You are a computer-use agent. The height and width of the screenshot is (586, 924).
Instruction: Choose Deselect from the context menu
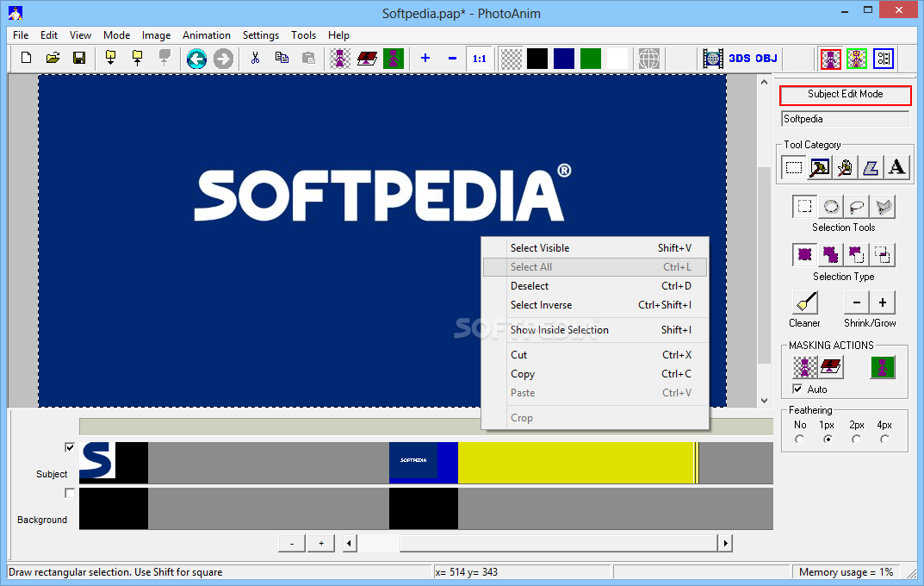[x=595, y=286]
